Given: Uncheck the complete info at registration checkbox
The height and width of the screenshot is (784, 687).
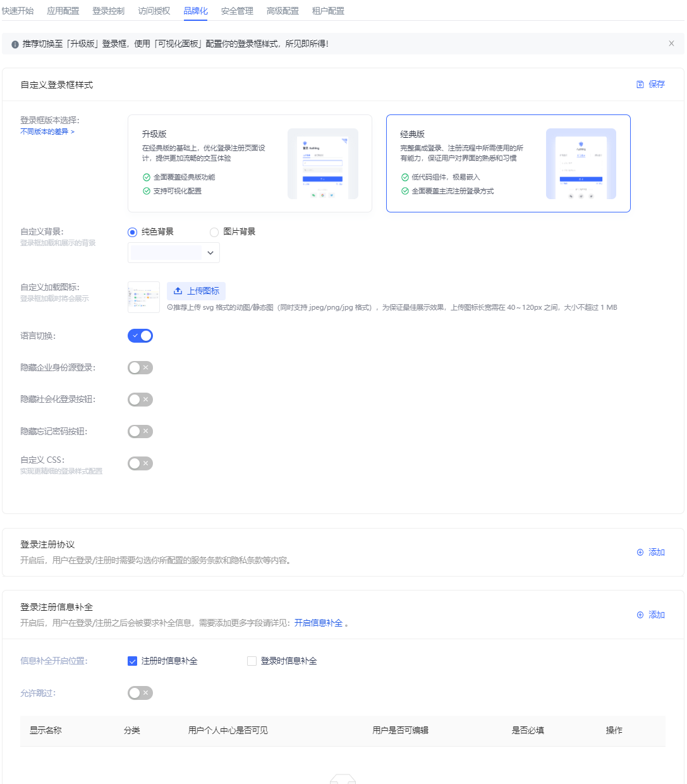Looking at the screenshot, I should click(132, 661).
